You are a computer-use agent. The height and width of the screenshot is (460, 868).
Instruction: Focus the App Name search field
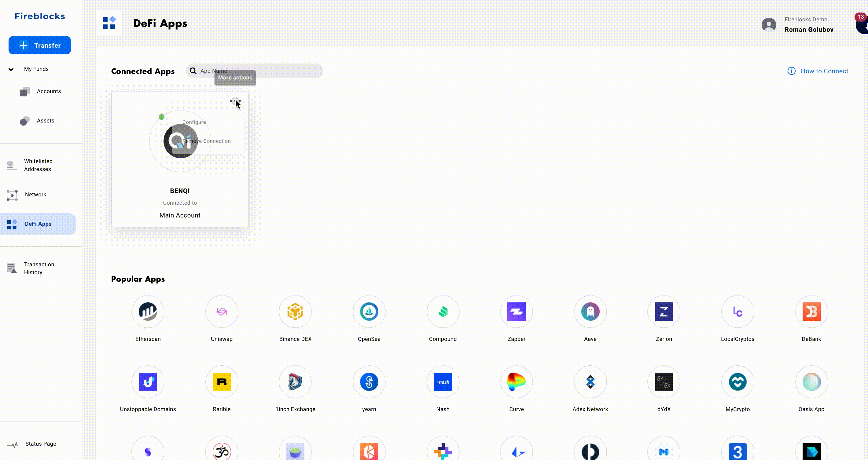click(254, 71)
